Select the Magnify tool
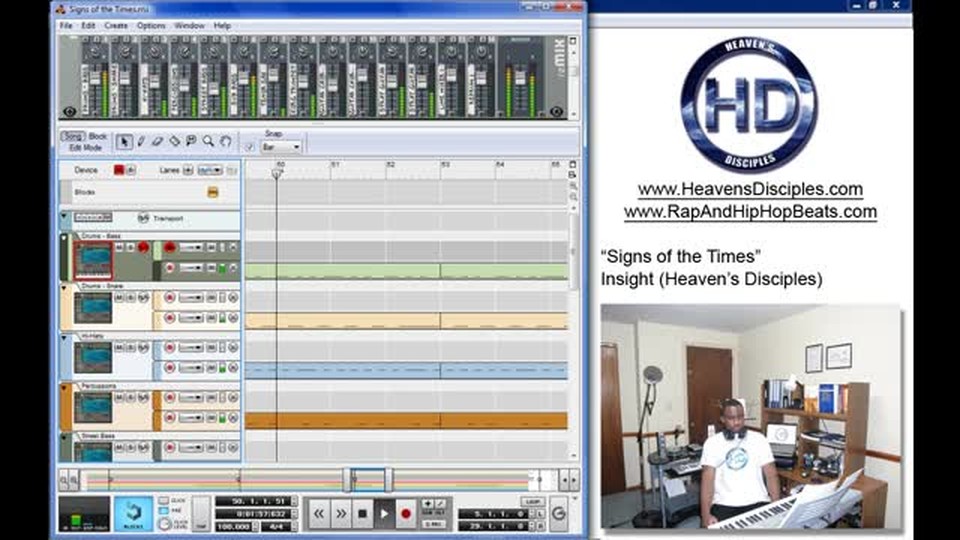960x540 pixels. pos(208,142)
